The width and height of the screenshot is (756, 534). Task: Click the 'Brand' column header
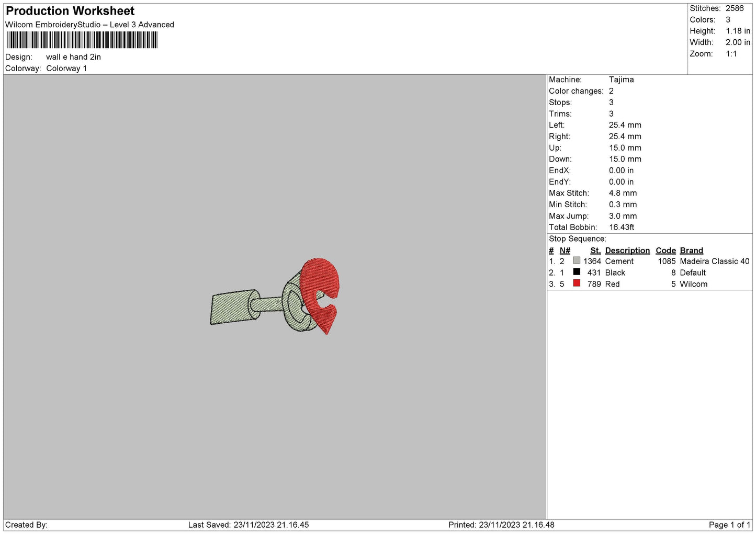(692, 251)
